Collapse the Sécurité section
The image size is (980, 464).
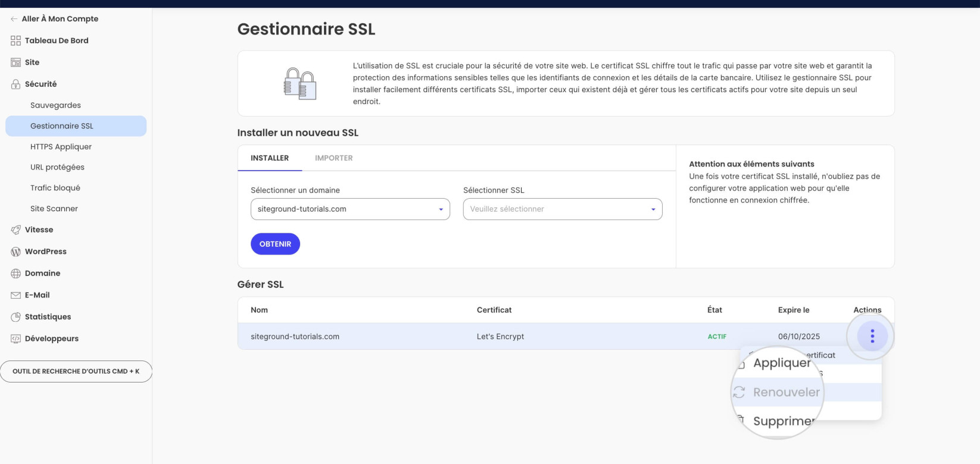click(40, 84)
